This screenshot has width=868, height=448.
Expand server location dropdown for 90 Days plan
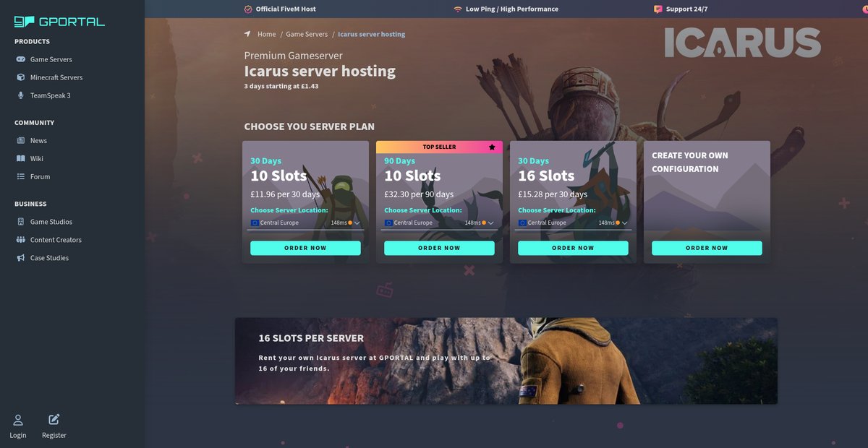tap(438, 223)
